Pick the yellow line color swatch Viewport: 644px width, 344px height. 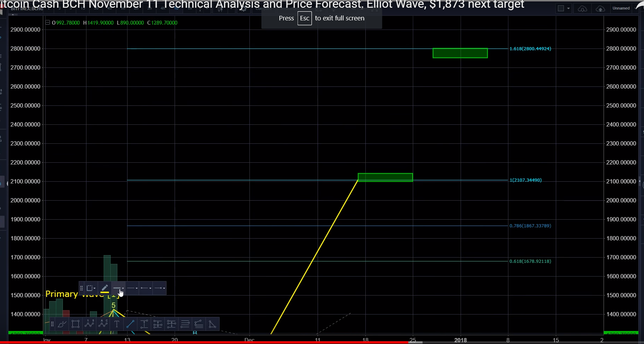pyautogui.click(x=105, y=292)
